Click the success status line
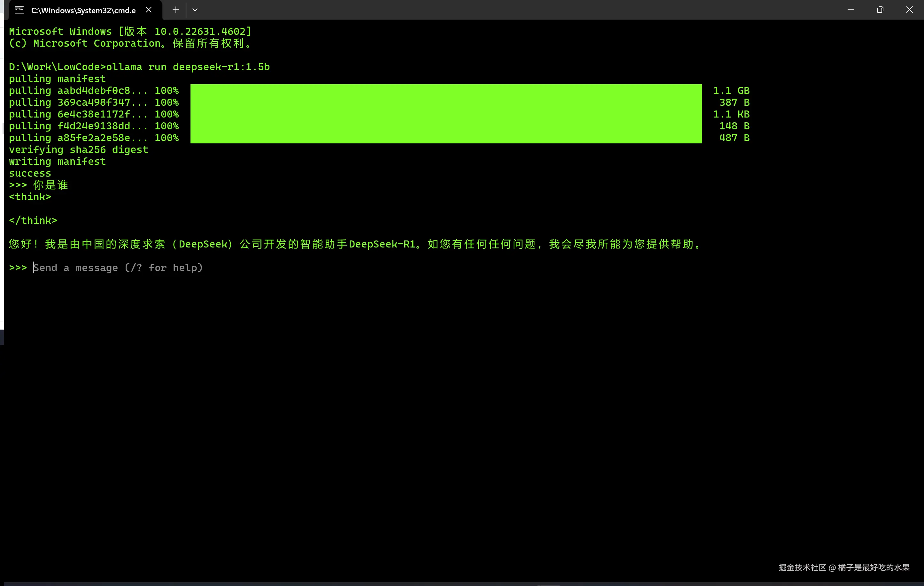 [30, 174]
